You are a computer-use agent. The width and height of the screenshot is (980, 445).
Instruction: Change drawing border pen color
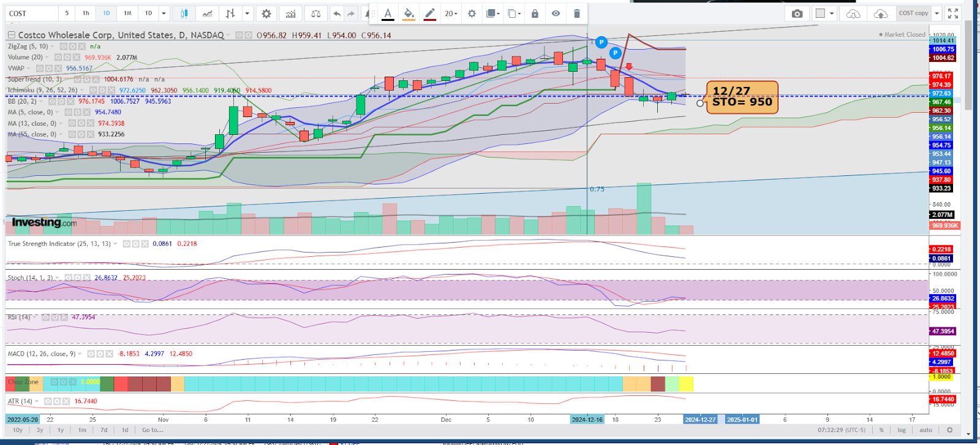point(430,13)
